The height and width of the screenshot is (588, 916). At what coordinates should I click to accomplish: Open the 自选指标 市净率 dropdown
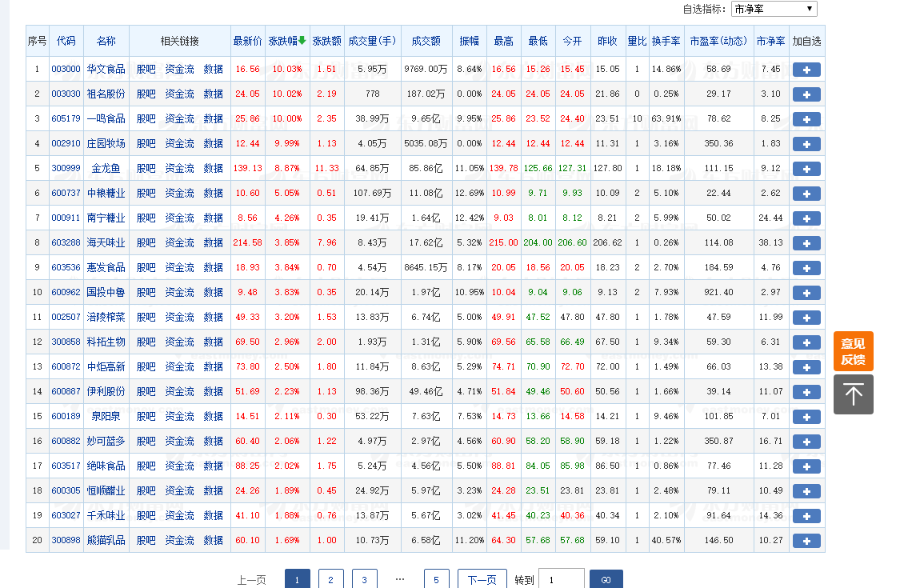point(774,9)
